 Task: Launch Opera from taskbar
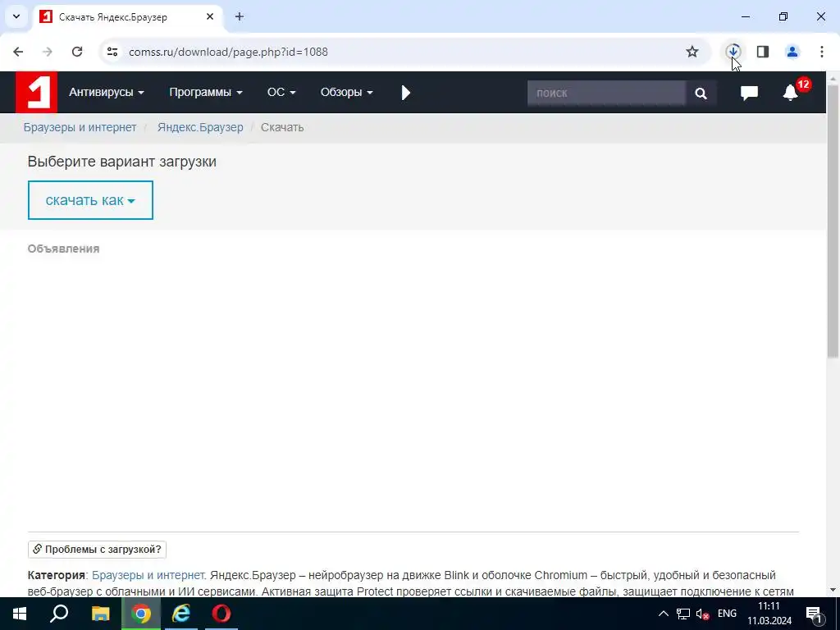(x=221, y=614)
